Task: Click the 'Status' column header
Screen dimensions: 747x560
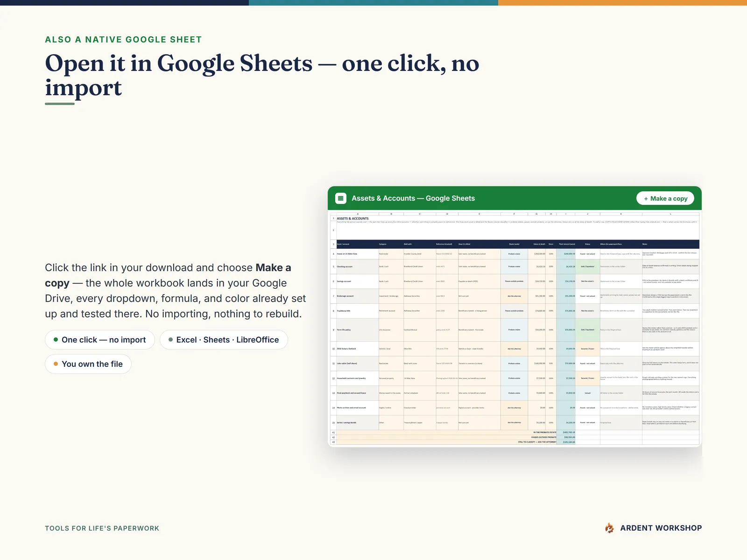Action: tap(587, 244)
